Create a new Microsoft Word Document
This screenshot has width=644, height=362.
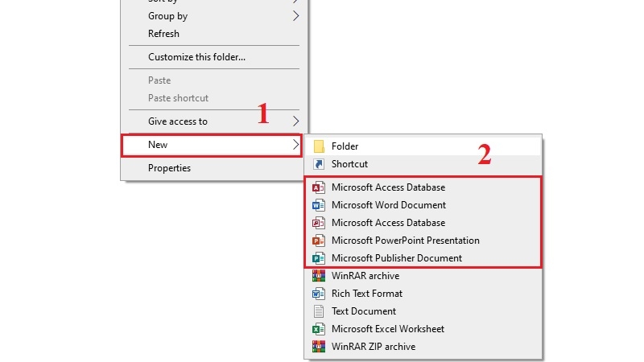423,205
